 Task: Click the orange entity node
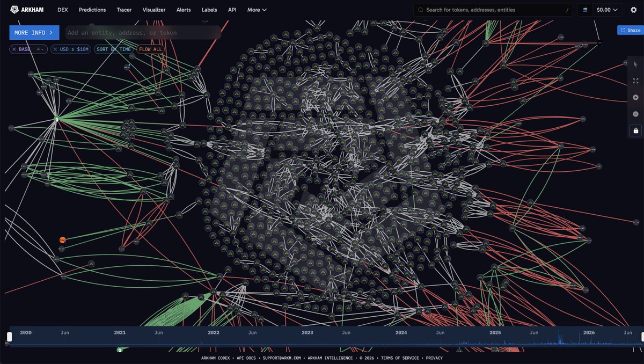[x=62, y=239]
